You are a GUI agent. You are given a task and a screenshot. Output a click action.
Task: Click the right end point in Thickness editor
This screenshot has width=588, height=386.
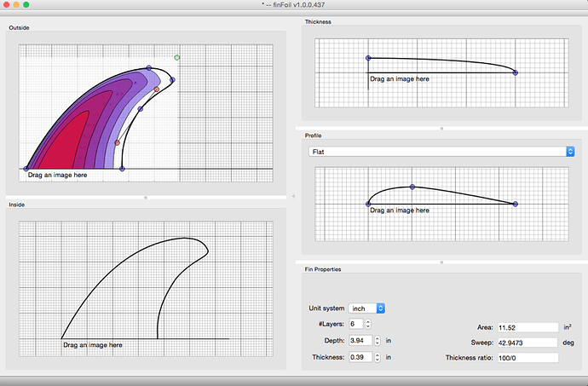coord(516,72)
